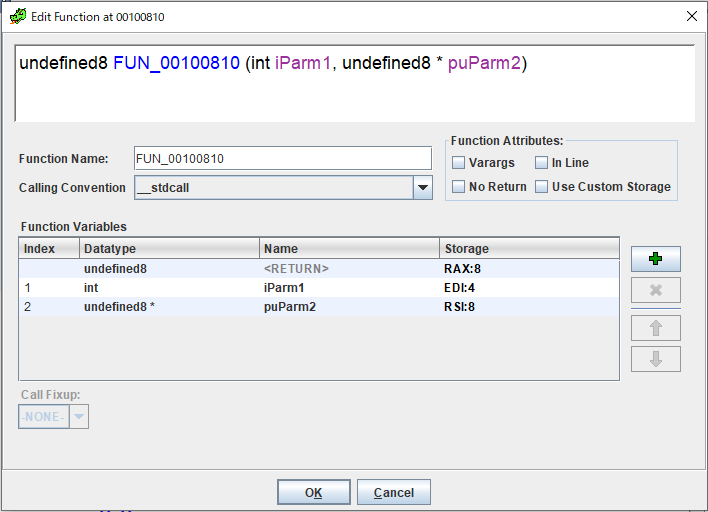The width and height of the screenshot is (708, 512).
Task: Enable Use Custom Storage checkbox
Action: 541,186
